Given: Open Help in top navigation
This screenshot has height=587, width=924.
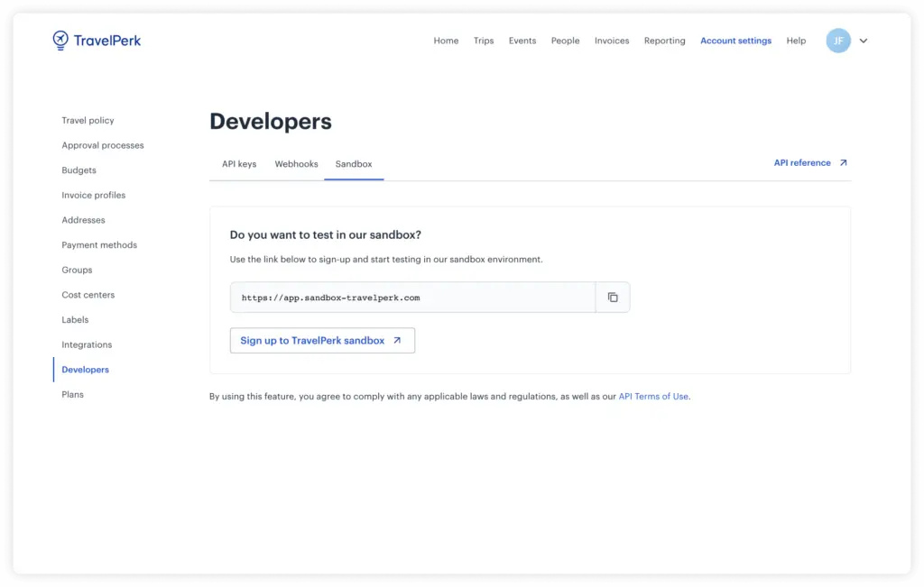Looking at the screenshot, I should [x=796, y=41].
